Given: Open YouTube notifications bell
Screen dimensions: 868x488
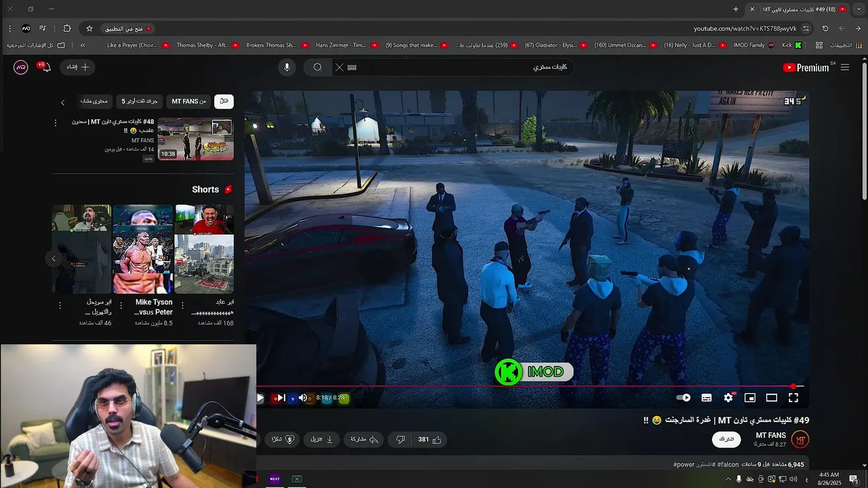Looking at the screenshot, I should point(45,67).
